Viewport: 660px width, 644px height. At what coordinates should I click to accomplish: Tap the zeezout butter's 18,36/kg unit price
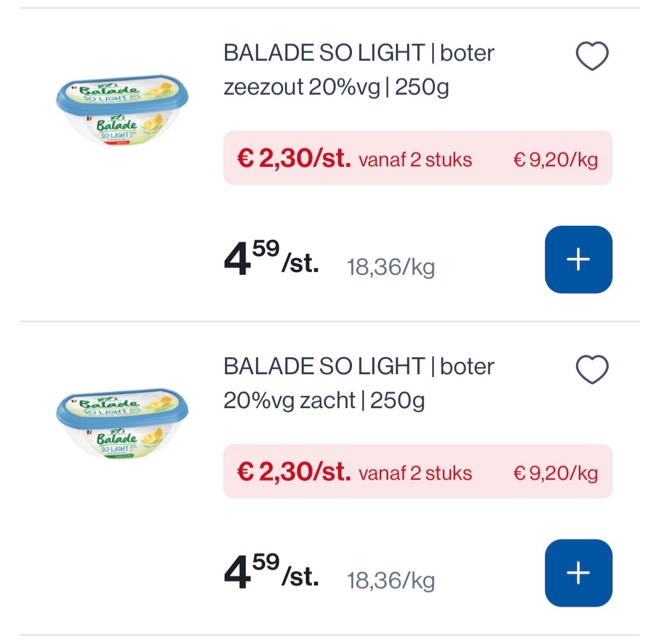coord(390,267)
